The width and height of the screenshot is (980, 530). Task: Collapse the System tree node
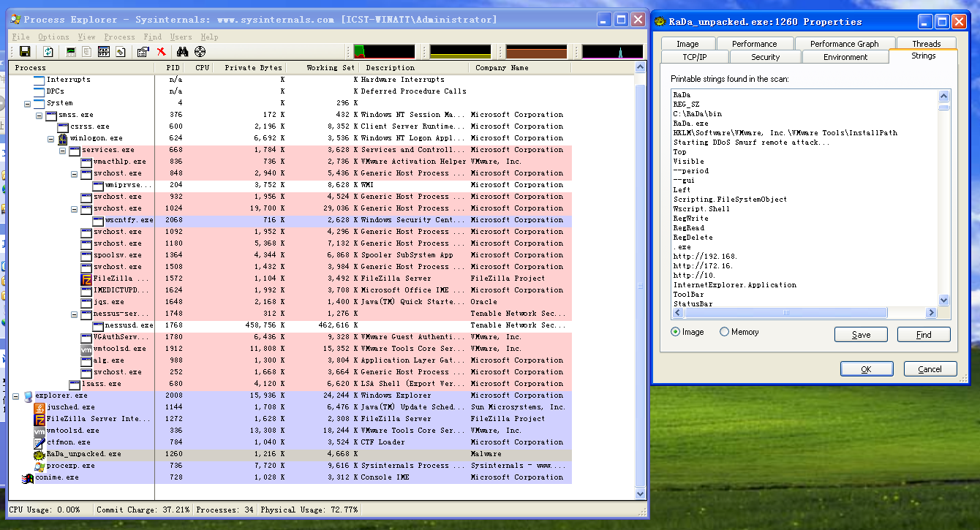(28, 103)
